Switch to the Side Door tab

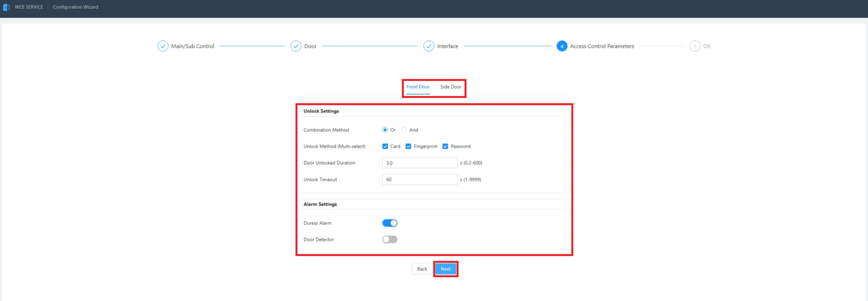[x=451, y=87]
